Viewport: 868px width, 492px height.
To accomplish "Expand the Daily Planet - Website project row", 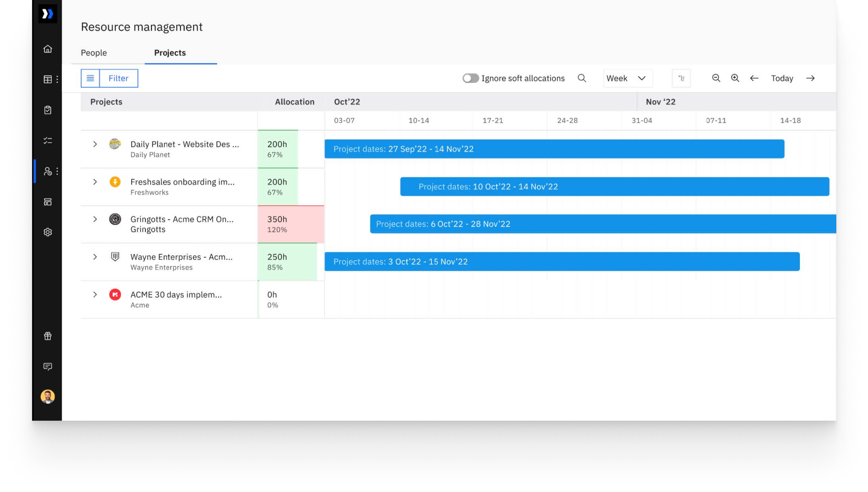I will [x=95, y=144].
